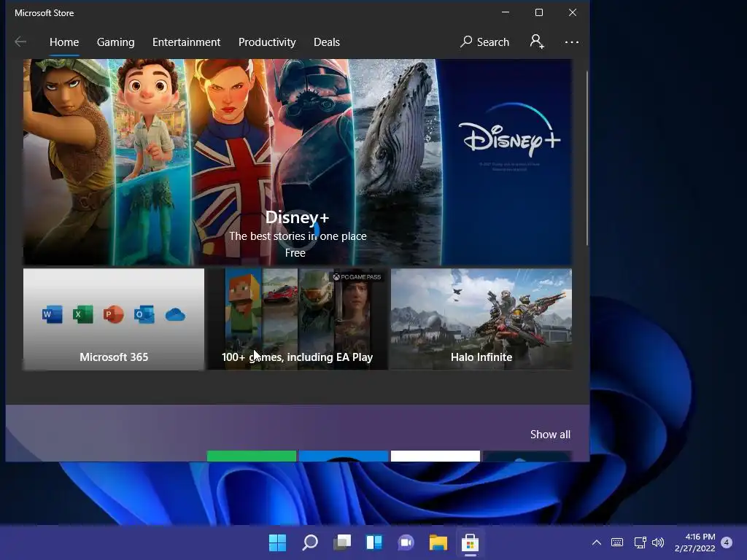Image resolution: width=747 pixels, height=560 pixels.
Task: Open the Disney+ hero banner title
Action: pos(298,217)
